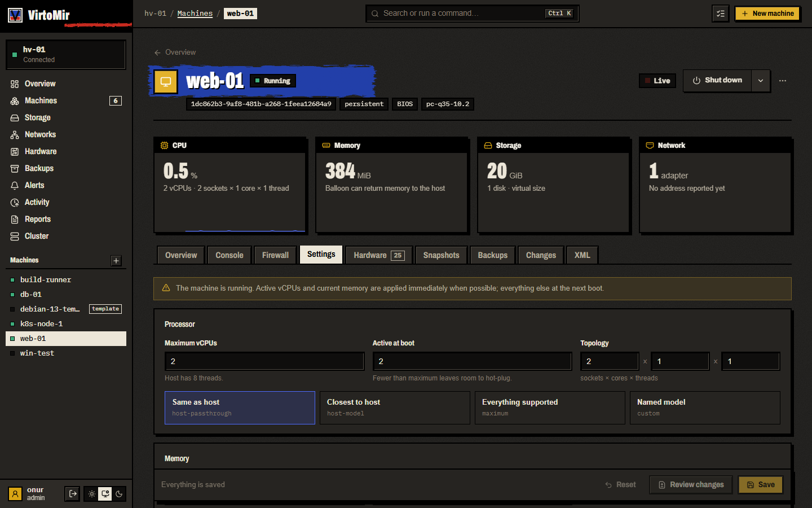Viewport: 812px width, 508px height.
Task: Open Reports in the sidebar
Action: point(66,219)
